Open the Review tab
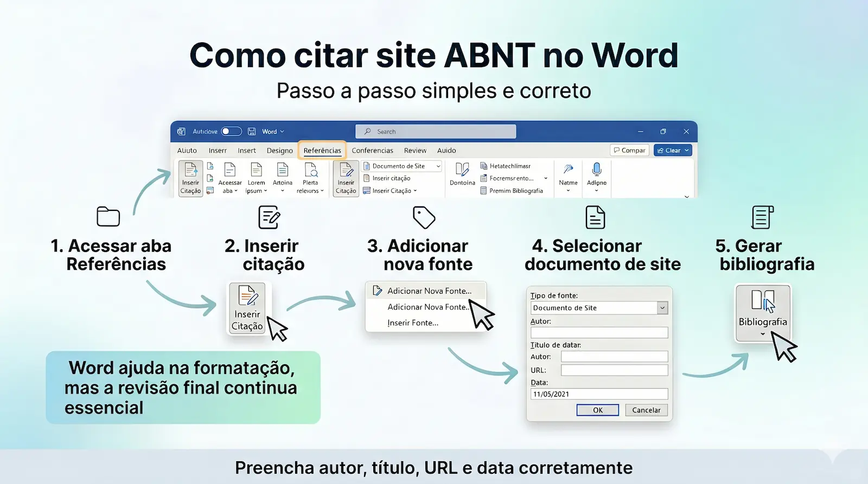 point(415,151)
